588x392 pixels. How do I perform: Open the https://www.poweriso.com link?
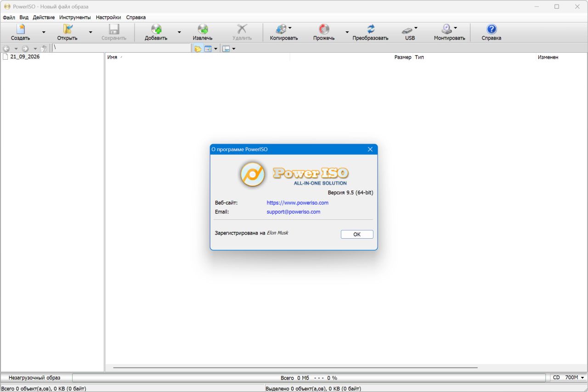click(298, 202)
